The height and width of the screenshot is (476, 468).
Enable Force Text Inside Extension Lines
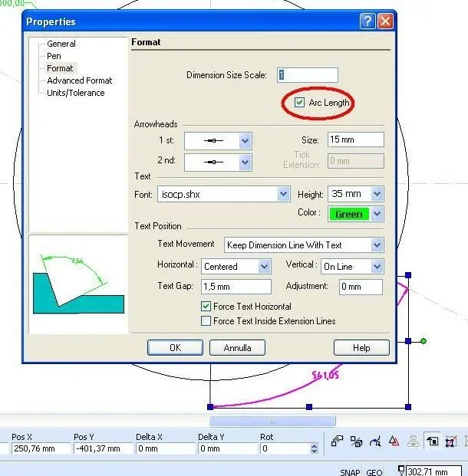(x=206, y=321)
